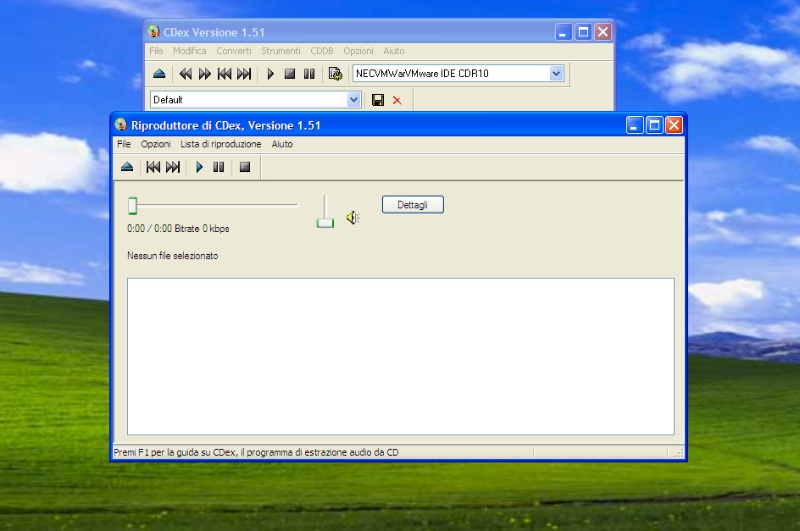800x531 pixels.
Task: Skip to next track in the player window
Action: (x=173, y=167)
